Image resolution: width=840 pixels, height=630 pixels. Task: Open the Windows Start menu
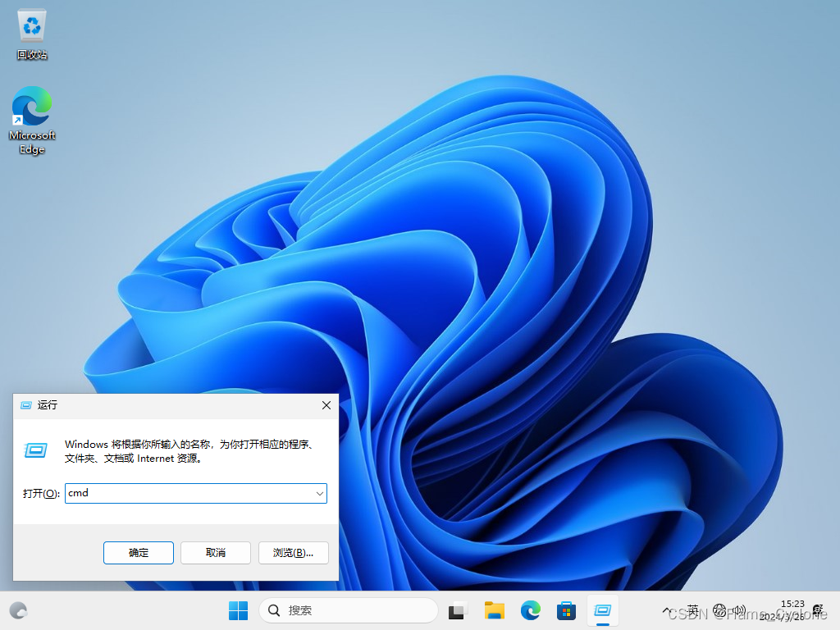click(x=238, y=610)
